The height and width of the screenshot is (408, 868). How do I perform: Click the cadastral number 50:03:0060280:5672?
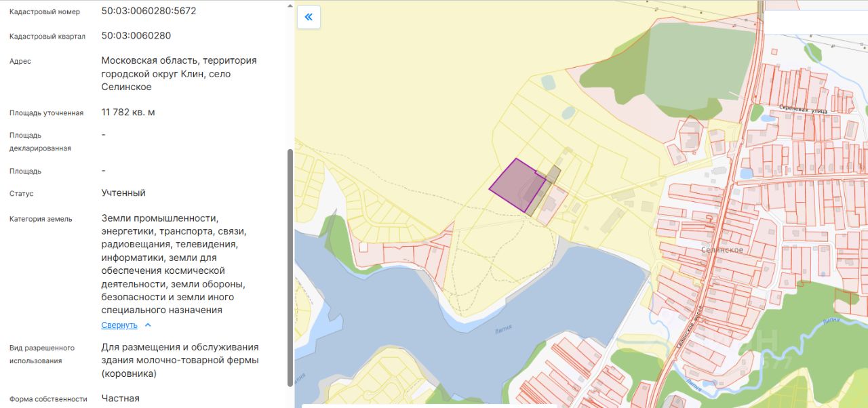point(149,11)
